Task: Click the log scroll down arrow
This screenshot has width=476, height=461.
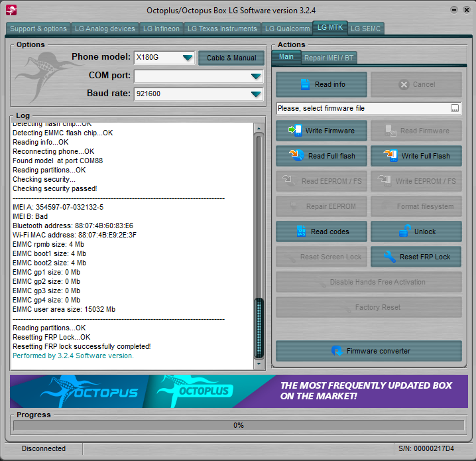Action: (259, 363)
